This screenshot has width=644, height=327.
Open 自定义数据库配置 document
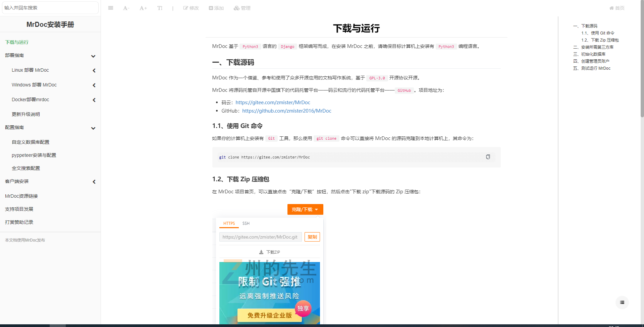click(x=31, y=142)
